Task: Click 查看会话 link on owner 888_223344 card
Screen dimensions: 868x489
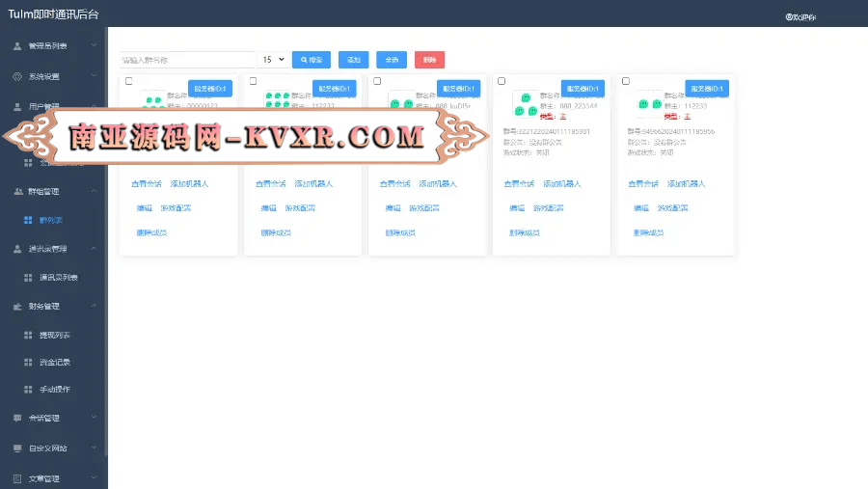Action: click(519, 184)
